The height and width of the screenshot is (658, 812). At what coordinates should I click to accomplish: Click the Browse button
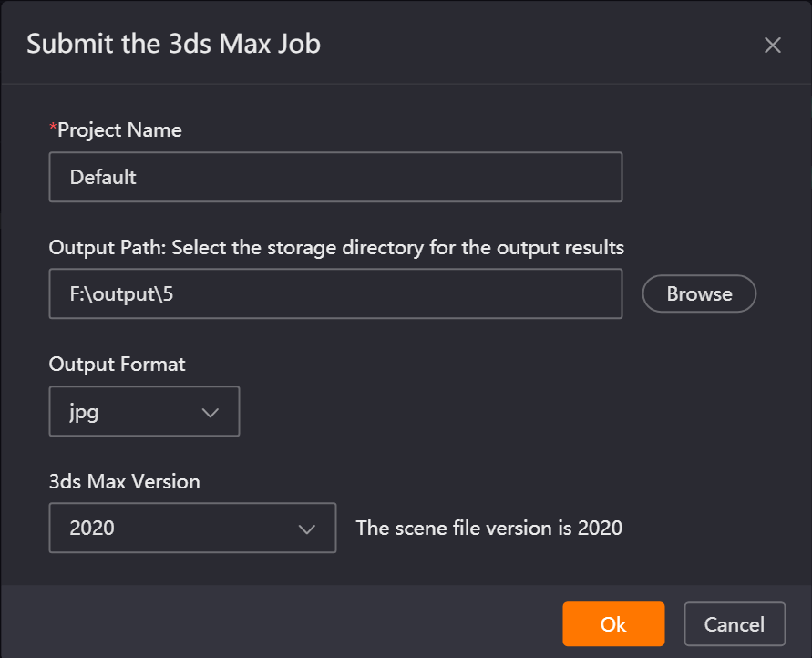point(699,293)
